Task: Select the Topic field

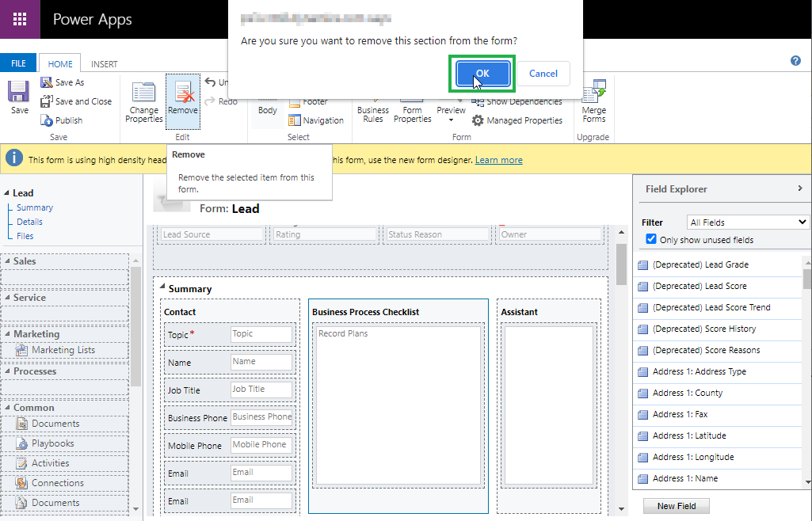Action: click(x=230, y=335)
